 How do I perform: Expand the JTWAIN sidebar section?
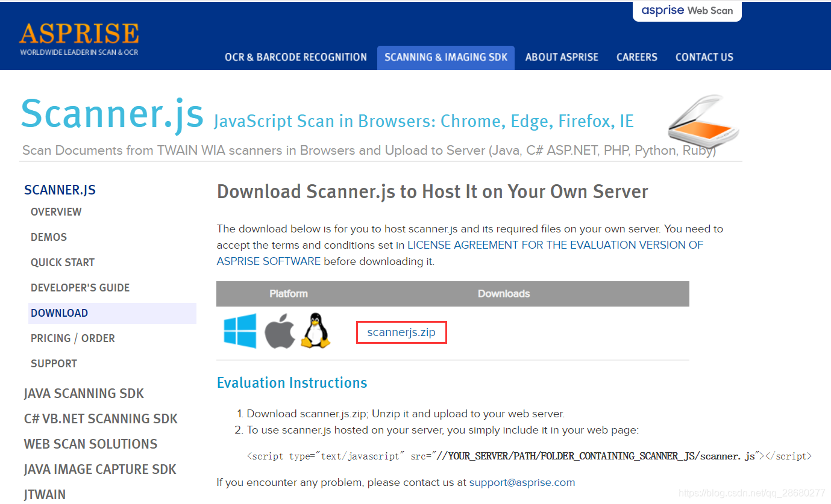pyautogui.click(x=45, y=495)
